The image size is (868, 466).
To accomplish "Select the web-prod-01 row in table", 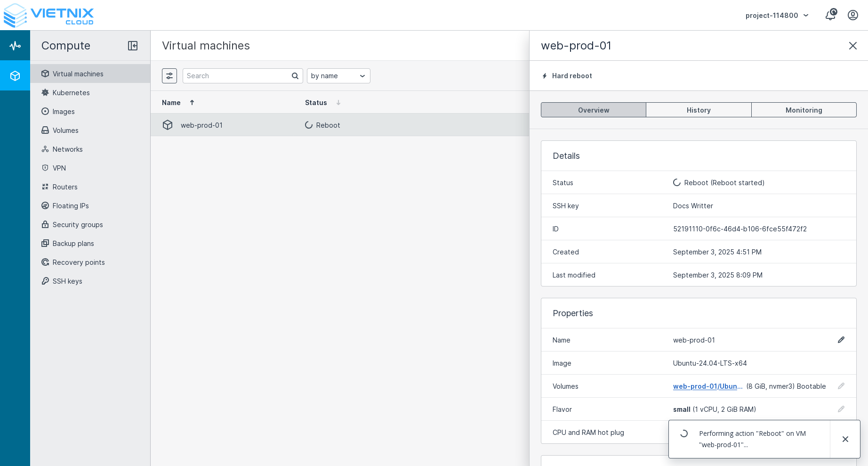I will click(201, 125).
